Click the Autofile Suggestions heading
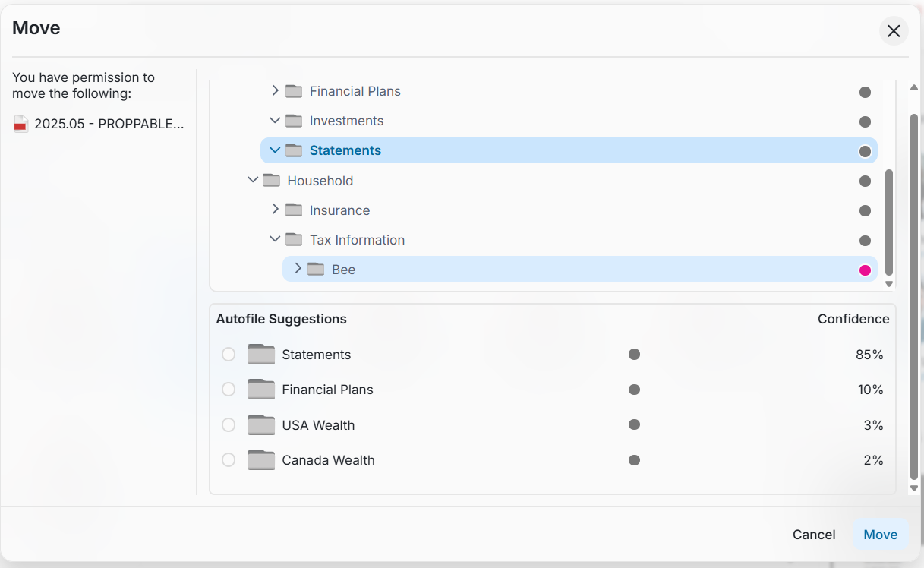This screenshot has width=924, height=568. (x=281, y=319)
